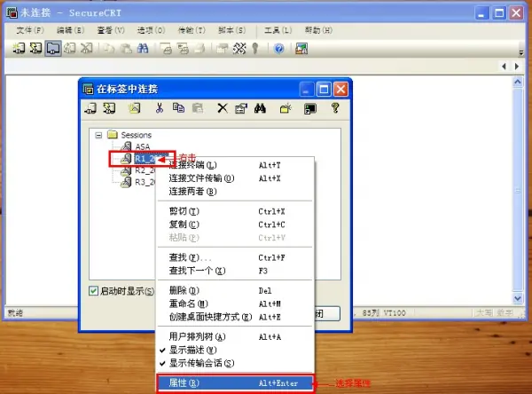Click the terminal screen icon in session dialog toolbar
This screenshot has width=532, height=394.
click(x=310, y=108)
